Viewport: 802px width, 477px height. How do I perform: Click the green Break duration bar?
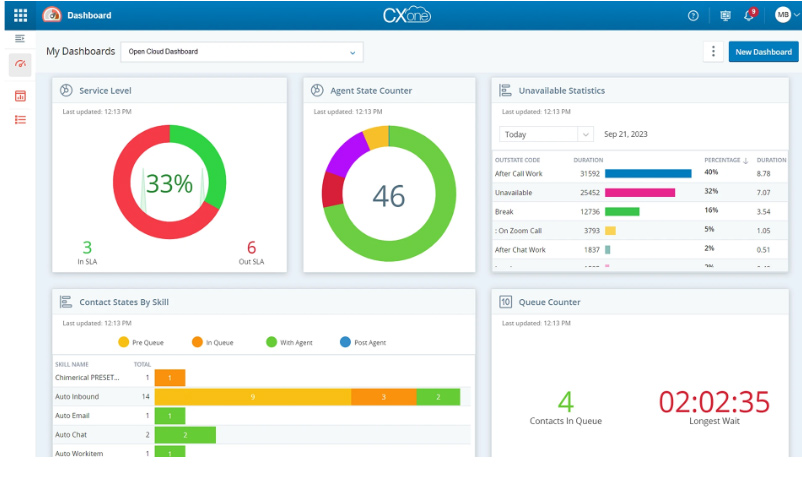tap(622, 211)
